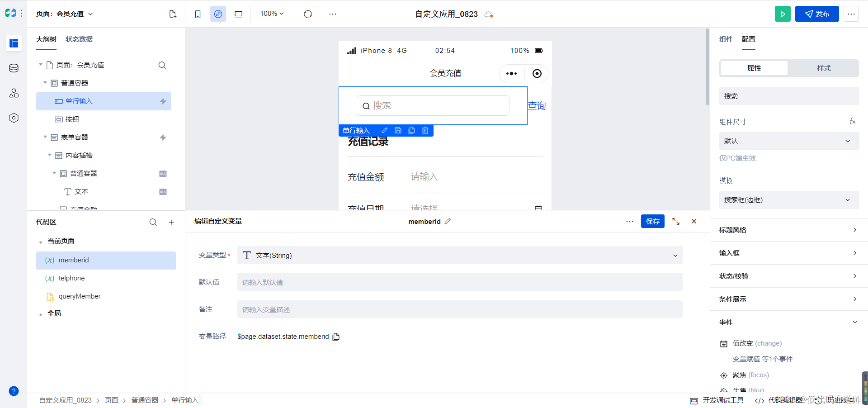Click the help question mark icon

tap(14, 391)
